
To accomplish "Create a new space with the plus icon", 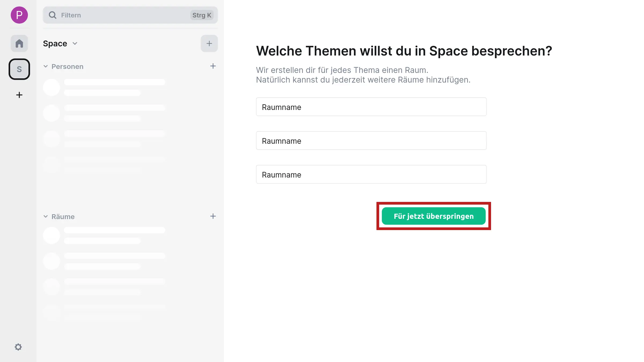I will pos(19,95).
